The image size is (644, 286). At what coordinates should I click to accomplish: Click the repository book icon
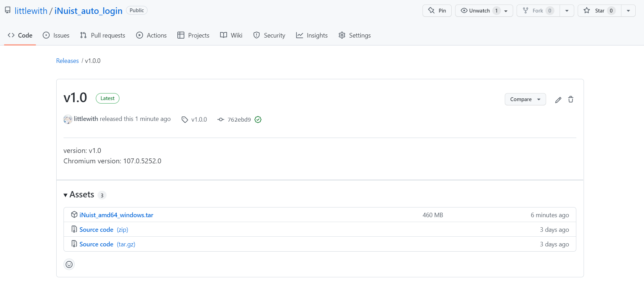pyautogui.click(x=8, y=10)
